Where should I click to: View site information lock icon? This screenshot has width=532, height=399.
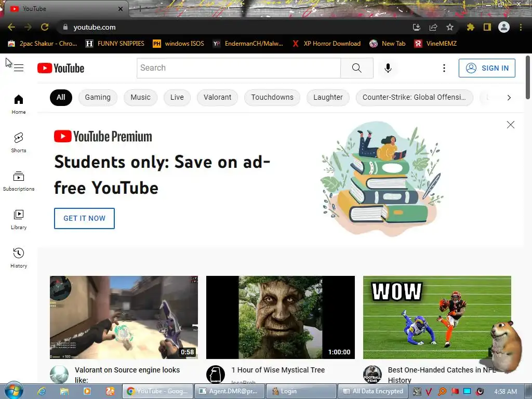65,27
